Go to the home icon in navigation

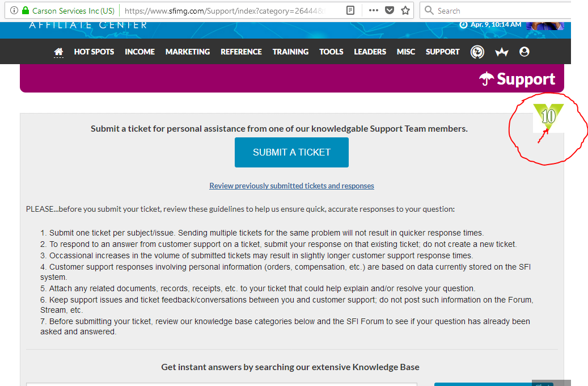click(58, 52)
